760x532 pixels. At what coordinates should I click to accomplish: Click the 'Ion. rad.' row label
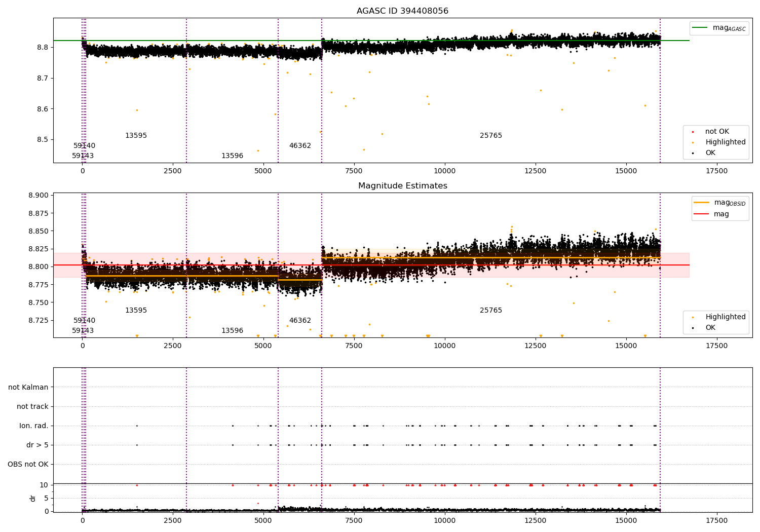pos(34,426)
